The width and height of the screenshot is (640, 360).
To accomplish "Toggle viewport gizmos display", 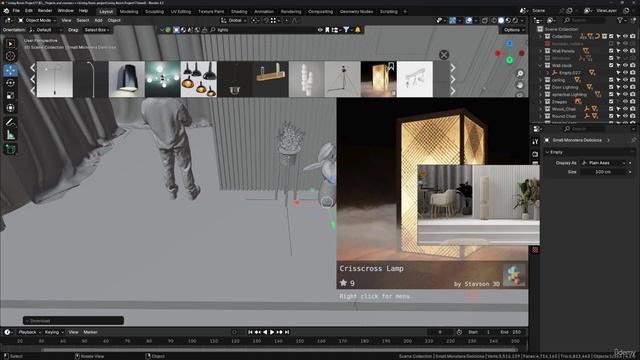I will point(453,20).
